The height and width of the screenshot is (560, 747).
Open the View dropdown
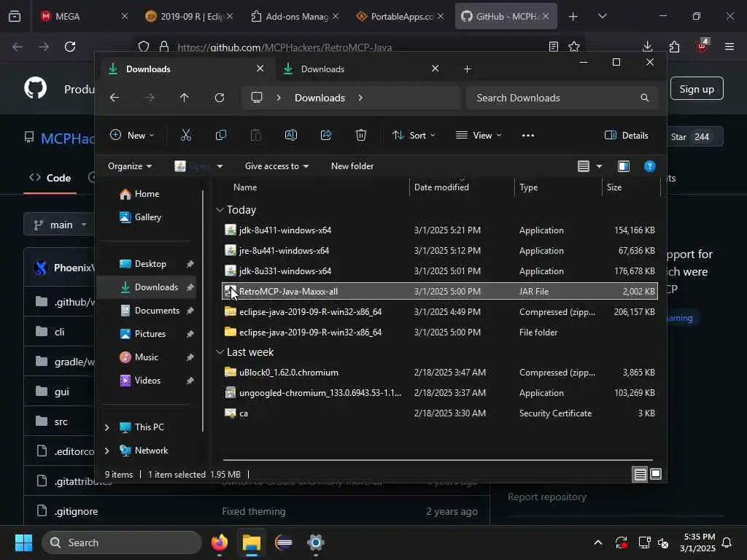[479, 135]
